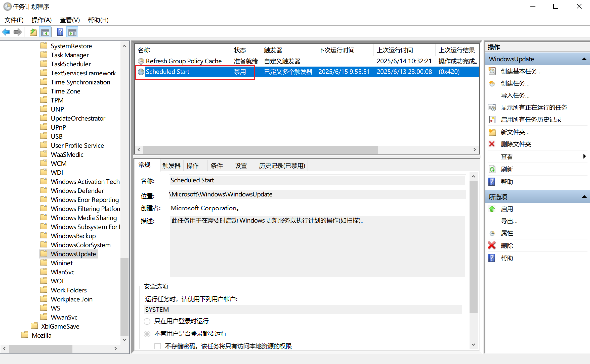Click the back arrow toolbar icon

(6, 32)
